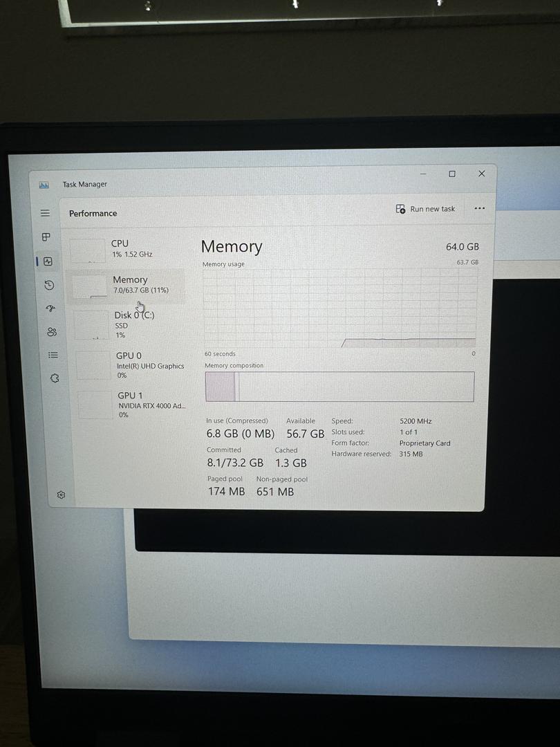Open the Services page icon

[55, 378]
